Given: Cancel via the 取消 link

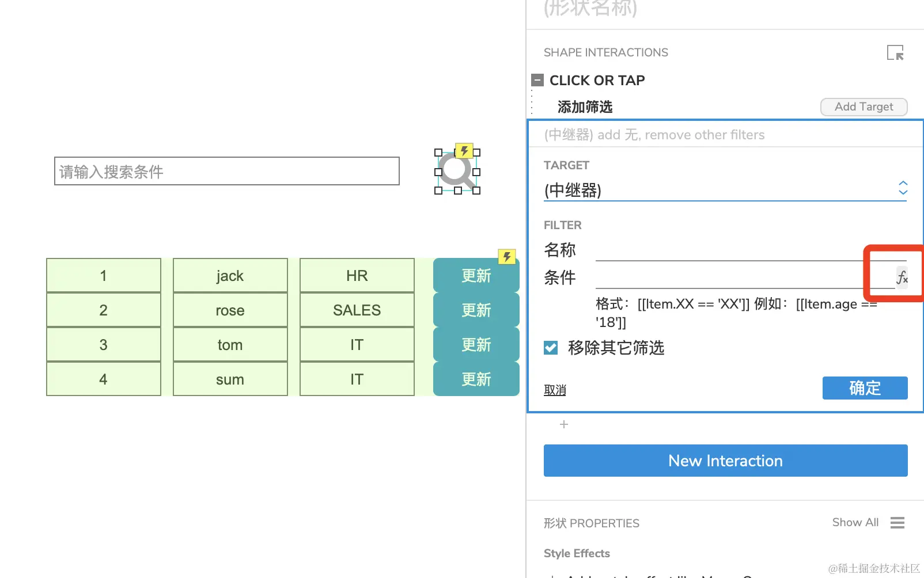Looking at the screenshot, I should pos(555,390).
